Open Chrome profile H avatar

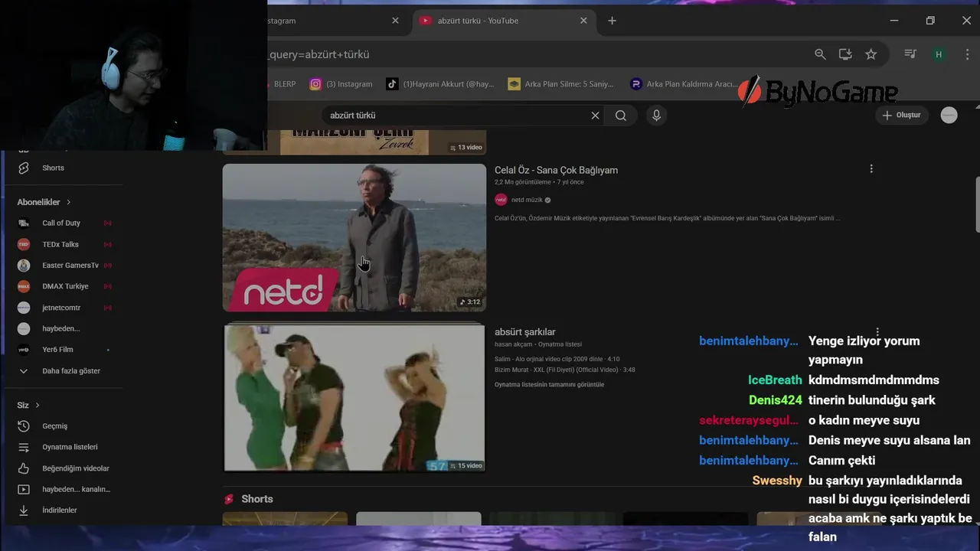(x=939, y=54)
